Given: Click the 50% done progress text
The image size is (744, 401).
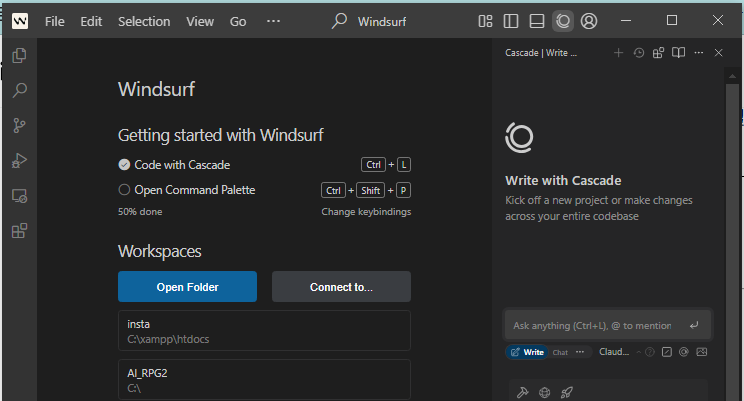Looking at the screenshot, I should pos(140,212).
